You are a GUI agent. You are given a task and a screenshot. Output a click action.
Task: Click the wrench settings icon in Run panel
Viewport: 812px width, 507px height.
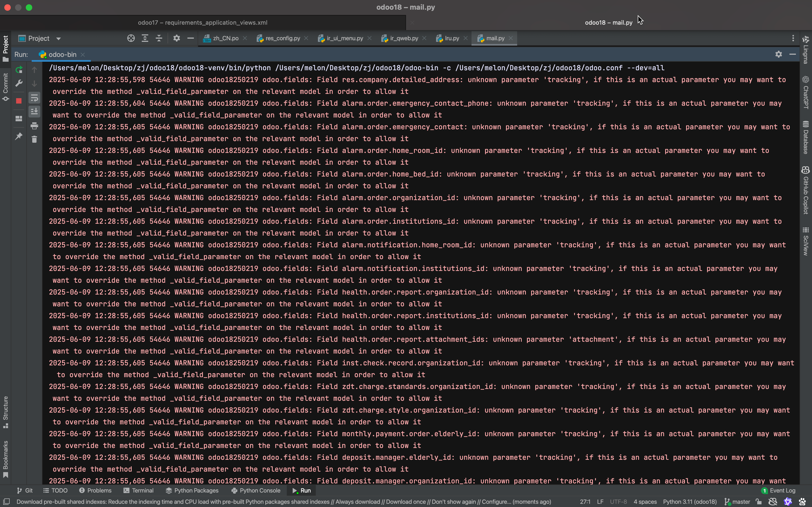pos(19,83)
